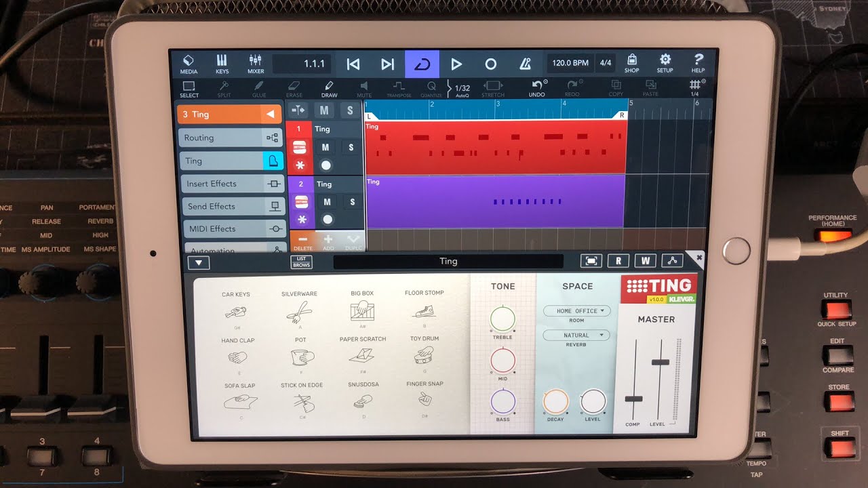Screen dimensions: 868x488
Task: Adjust the master Comp slider
Action: [634, 399]
